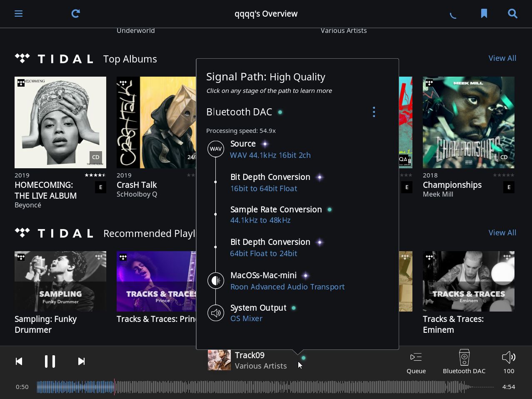Skip to the previous track
Screen dimensions: 532x399
tap(19, 361)
